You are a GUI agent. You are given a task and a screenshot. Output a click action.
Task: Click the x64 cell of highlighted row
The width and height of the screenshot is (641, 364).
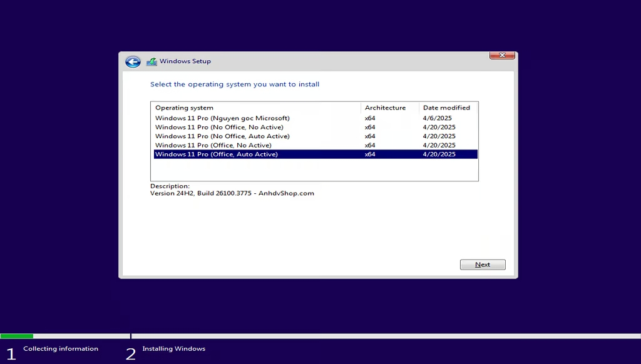click(370, 154)
